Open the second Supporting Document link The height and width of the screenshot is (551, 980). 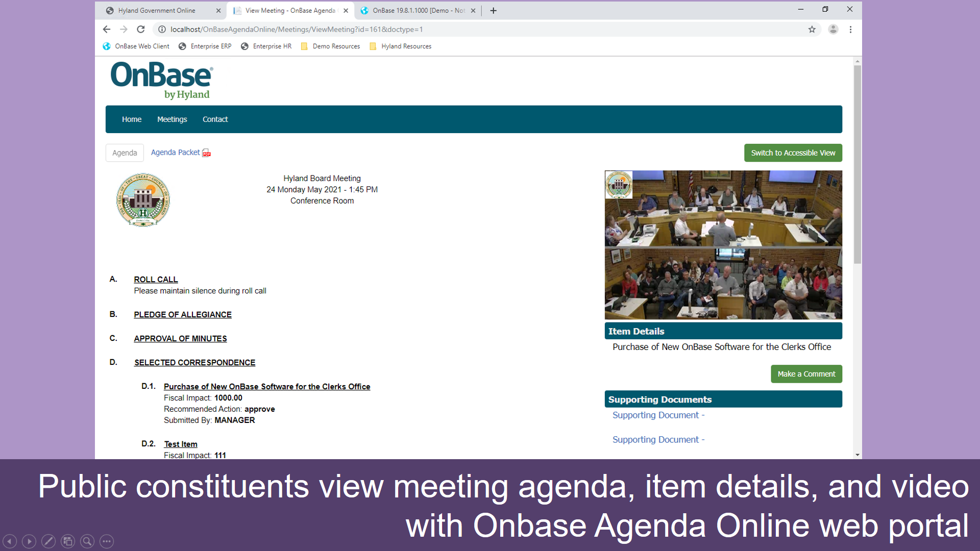point(658,440)
